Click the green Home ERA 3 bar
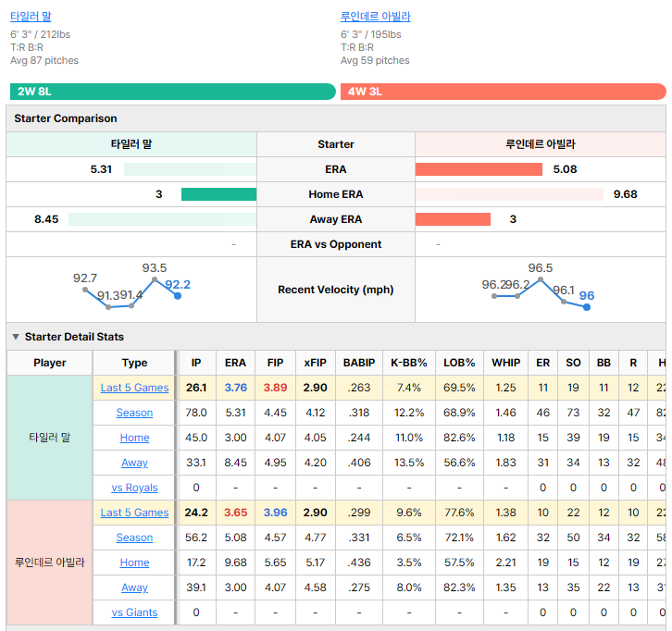 [219, 194]
